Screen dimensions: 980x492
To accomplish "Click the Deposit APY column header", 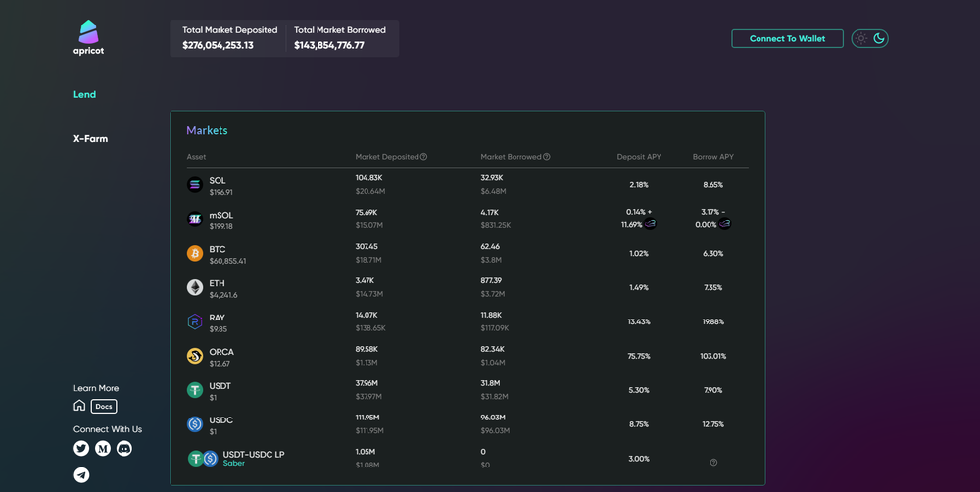I will [639, 157].
